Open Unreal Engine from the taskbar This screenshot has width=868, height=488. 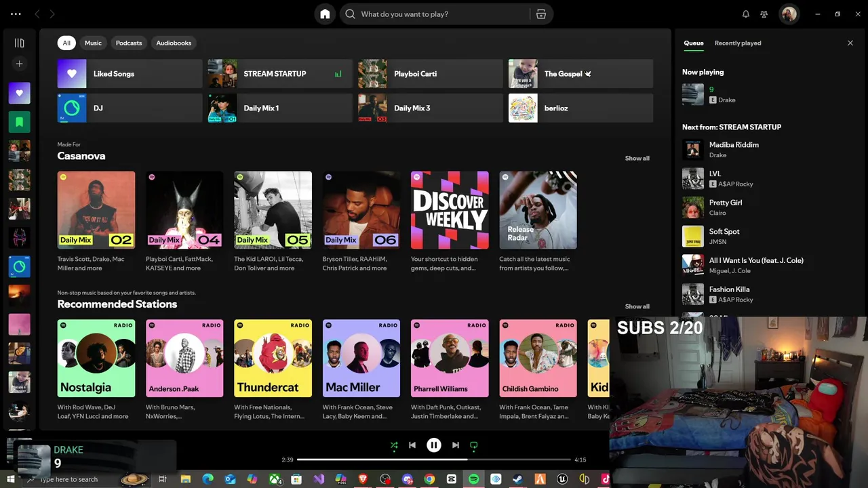[x=562, y=479]
